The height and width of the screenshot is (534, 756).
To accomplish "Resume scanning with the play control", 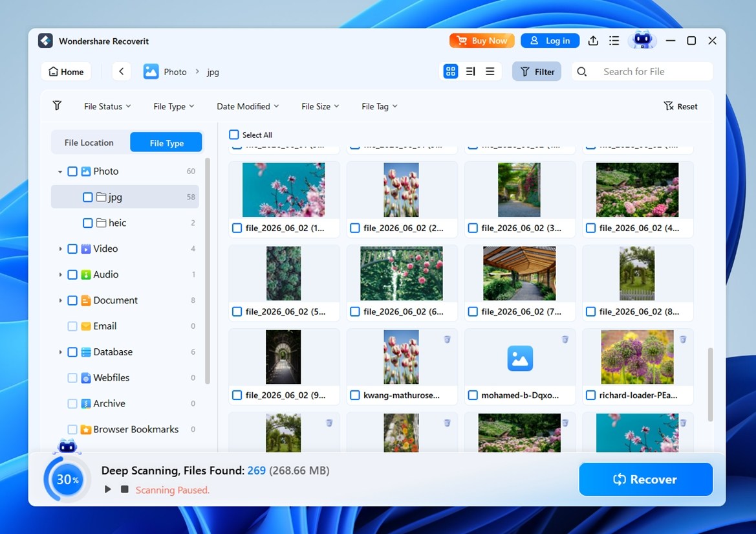I will (x=108, y=490).
